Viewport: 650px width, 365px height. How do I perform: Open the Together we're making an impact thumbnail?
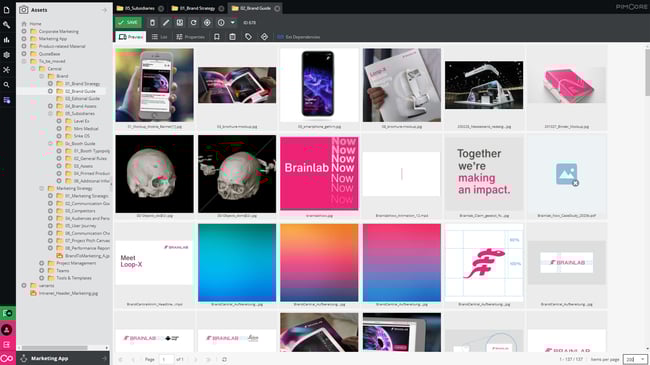[x=484, y=173]
